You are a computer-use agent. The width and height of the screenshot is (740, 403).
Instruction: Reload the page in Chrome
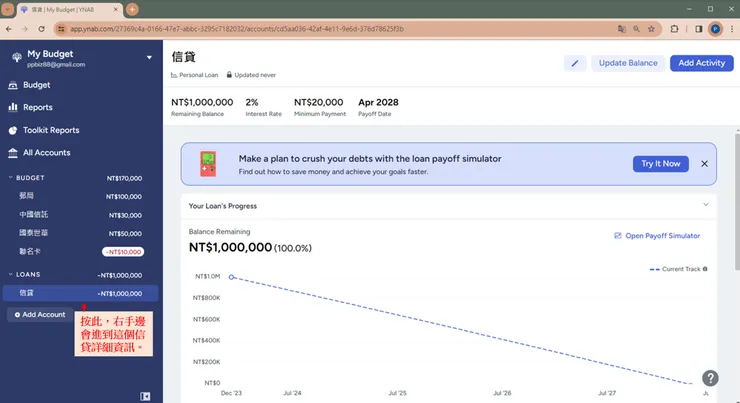pyautogui.click(x=40, y=29)
